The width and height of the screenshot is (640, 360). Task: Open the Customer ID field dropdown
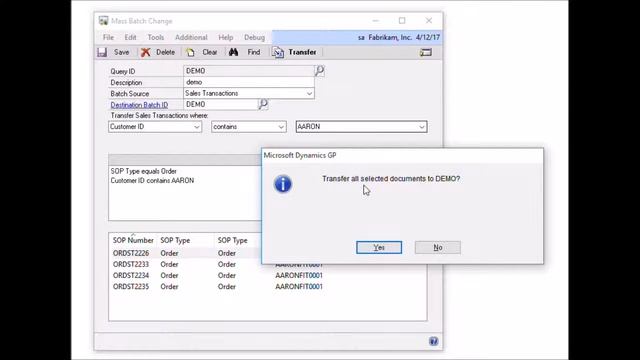click(x=197, y=127)
